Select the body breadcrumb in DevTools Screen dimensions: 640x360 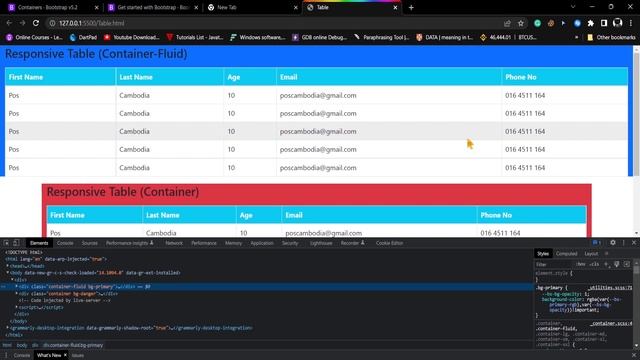(x=22, y=345)
